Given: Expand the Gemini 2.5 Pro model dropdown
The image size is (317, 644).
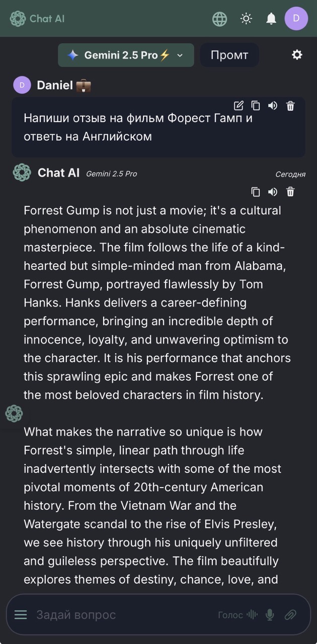Looking at the screenshot, I should tap(126, 55).
